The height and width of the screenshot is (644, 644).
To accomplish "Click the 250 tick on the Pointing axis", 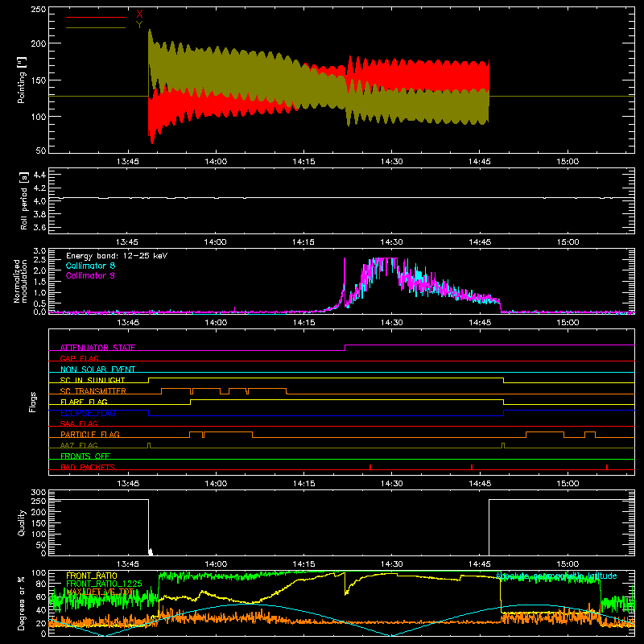I will coord(38,10).
